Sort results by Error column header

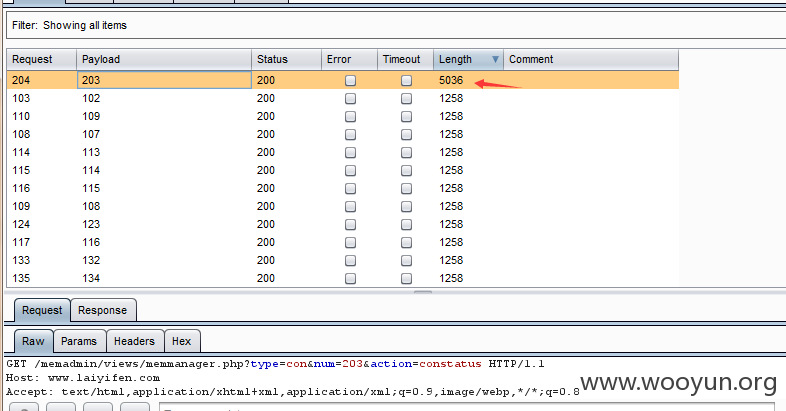pyautogui.click(x=349, y=59)
